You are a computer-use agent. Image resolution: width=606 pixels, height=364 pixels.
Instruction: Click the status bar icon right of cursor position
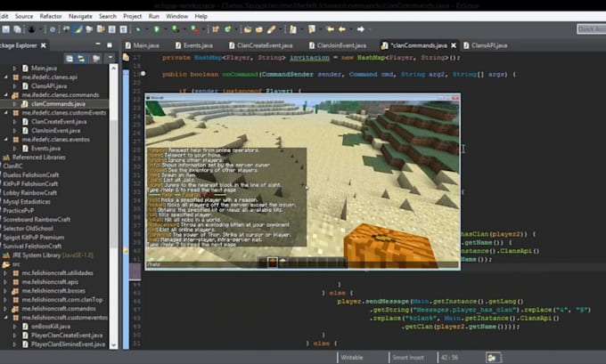[494, 358]
